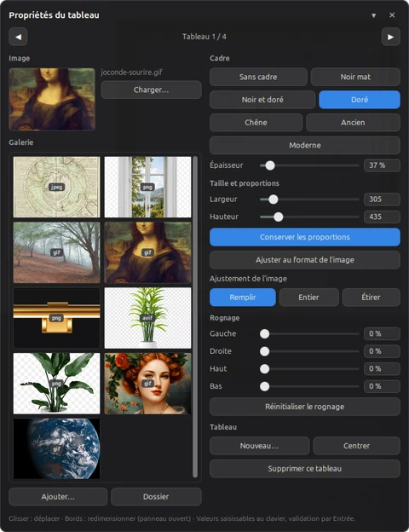Click Ajuster au format de l'image
Image resolution: width=409 pixels, height=532 pixels.
tap(305, 260)
